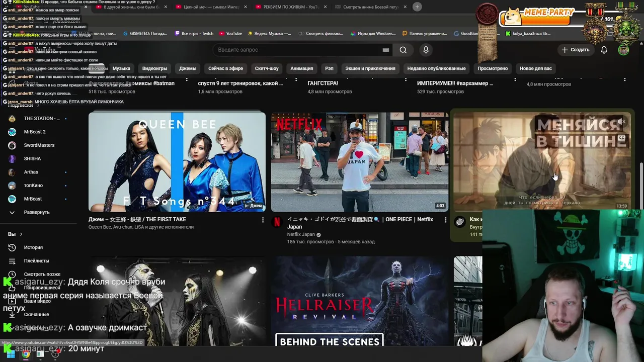
Task: Open the 'Смотреть фильмы' bookmark
Action: tap(320, 34)
